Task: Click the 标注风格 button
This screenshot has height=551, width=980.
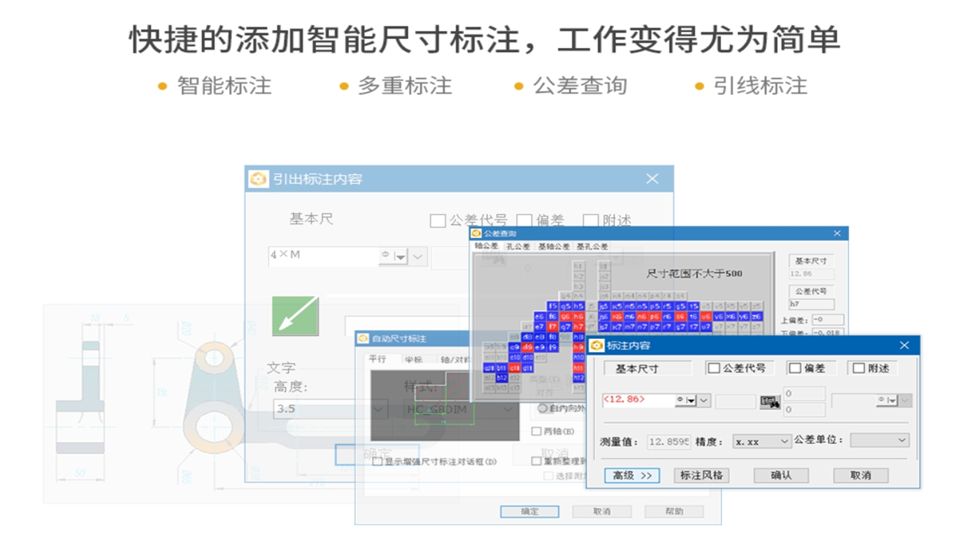Action: [703, 475]
